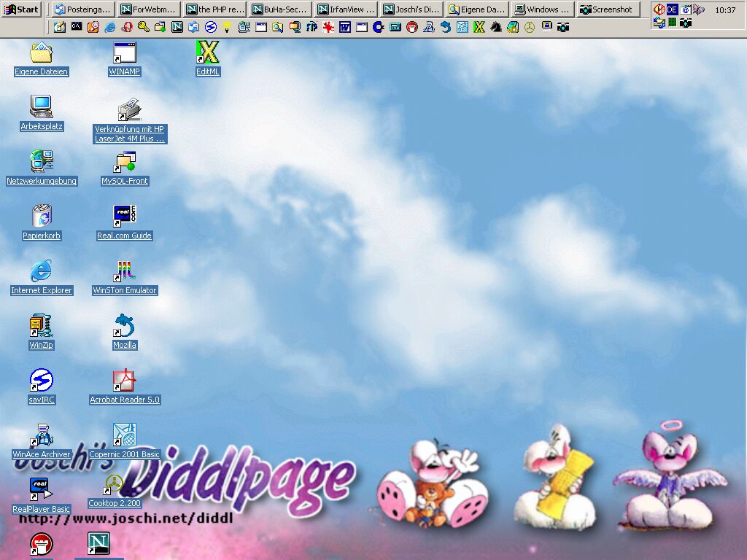Launch Internet Explorer from the quick launch bar
This screenshot has height=560, width=747.
tap(109, 27)
